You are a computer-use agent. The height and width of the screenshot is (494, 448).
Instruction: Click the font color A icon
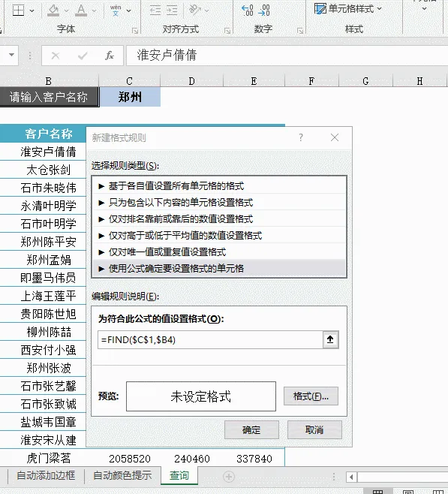click(x=81, y=11)
